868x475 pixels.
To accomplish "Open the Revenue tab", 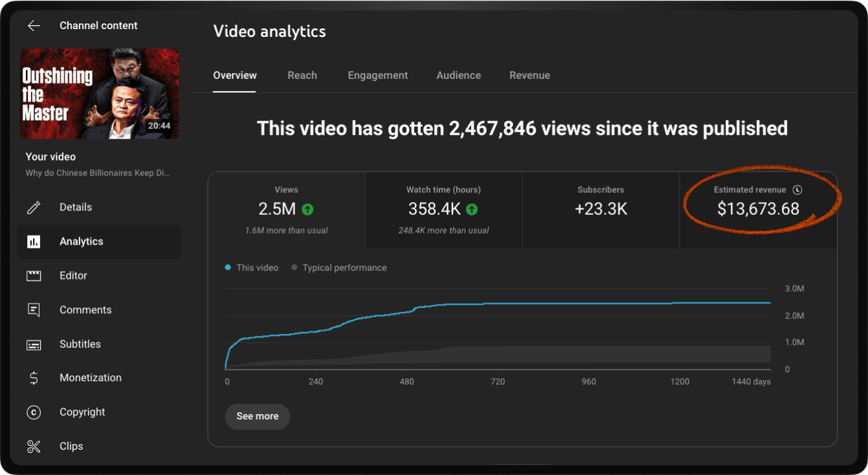I will coord(529,75).
